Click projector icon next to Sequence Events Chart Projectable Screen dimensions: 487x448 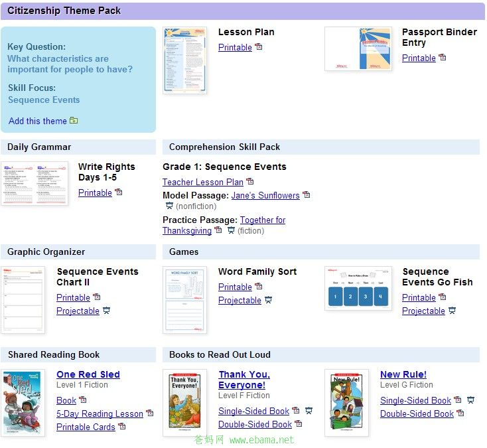pyautogui.click(x=106, y=311)
